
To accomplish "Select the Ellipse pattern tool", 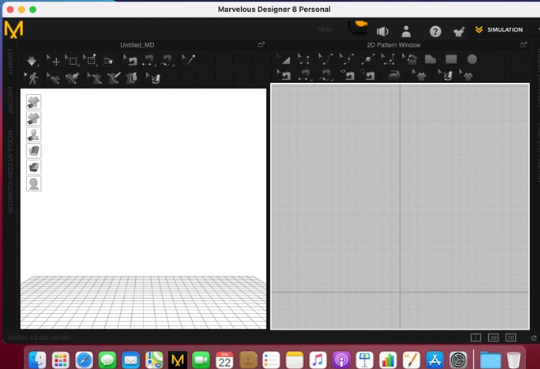I will tap(472, 60).
